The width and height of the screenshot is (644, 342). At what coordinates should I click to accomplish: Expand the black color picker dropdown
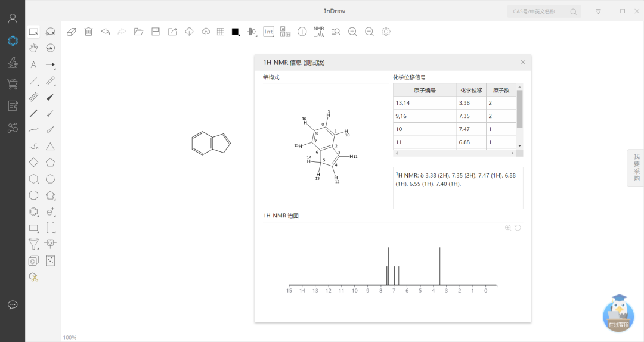pyautogui.click(x=236, y=32)
